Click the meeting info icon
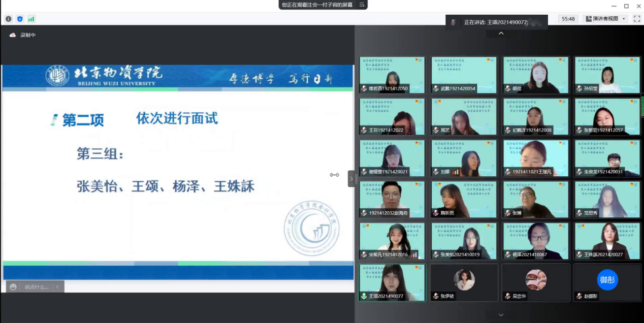Screen dimensions: 644x323 point(9,19)
